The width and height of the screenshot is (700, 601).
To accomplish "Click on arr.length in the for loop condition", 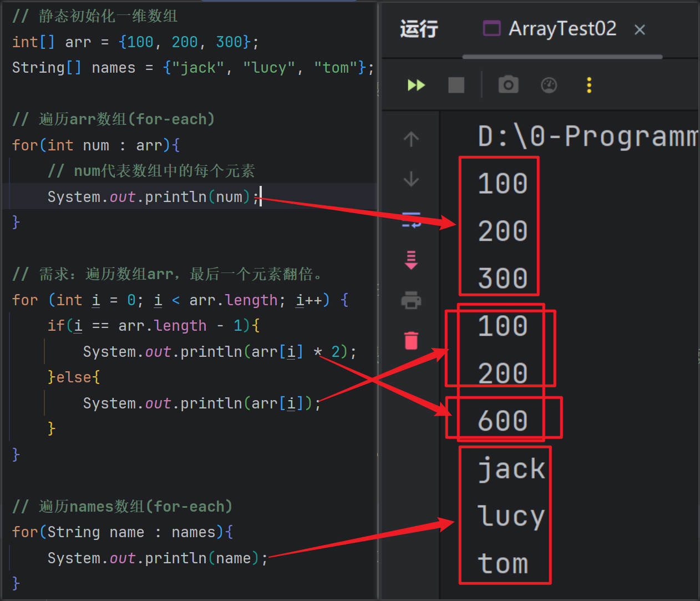I will point(233,300).
